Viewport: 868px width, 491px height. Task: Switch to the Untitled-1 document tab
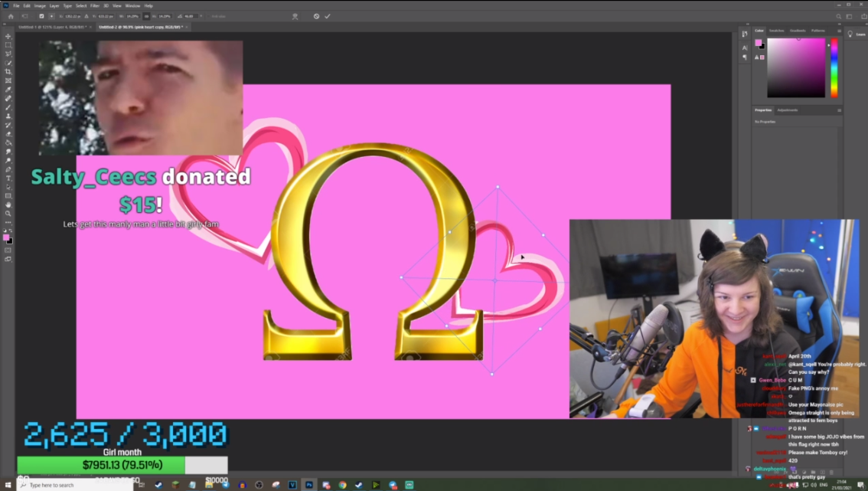pos(51,27)
